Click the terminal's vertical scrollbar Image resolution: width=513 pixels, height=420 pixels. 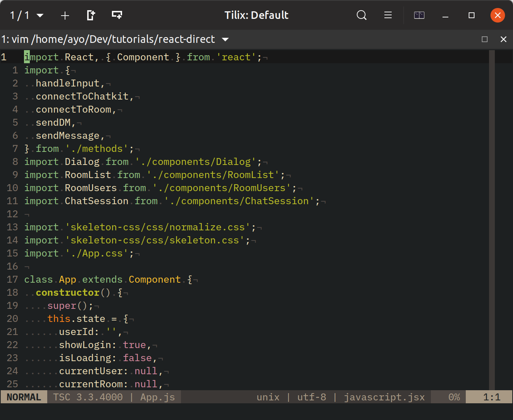coord(492,218)
